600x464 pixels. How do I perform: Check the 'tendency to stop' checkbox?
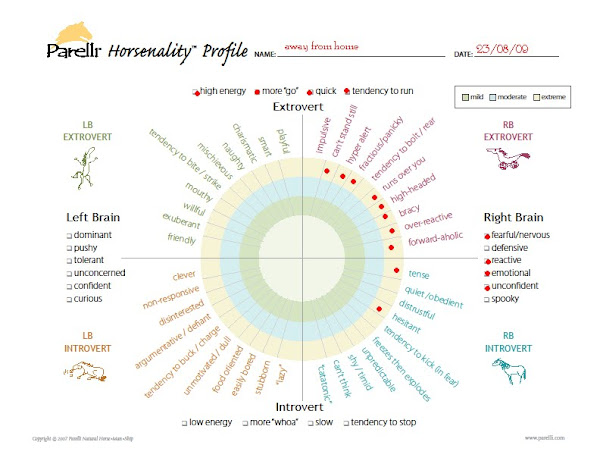point(346,423)
